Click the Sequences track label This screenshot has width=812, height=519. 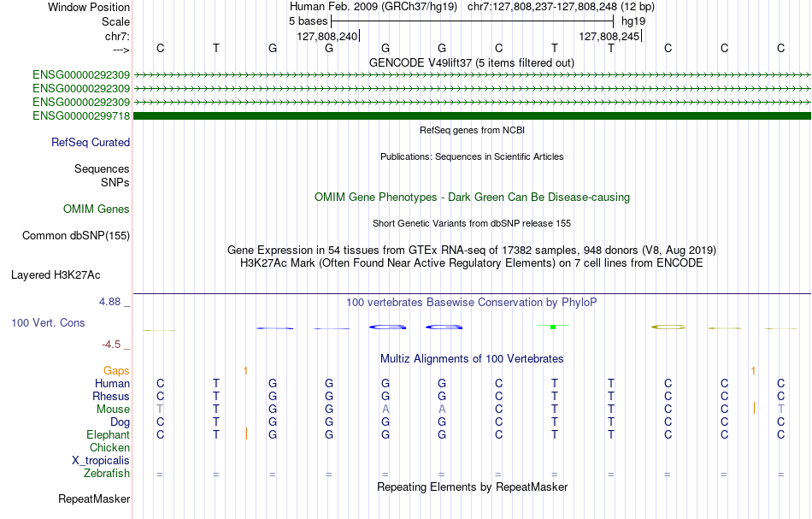102,168
